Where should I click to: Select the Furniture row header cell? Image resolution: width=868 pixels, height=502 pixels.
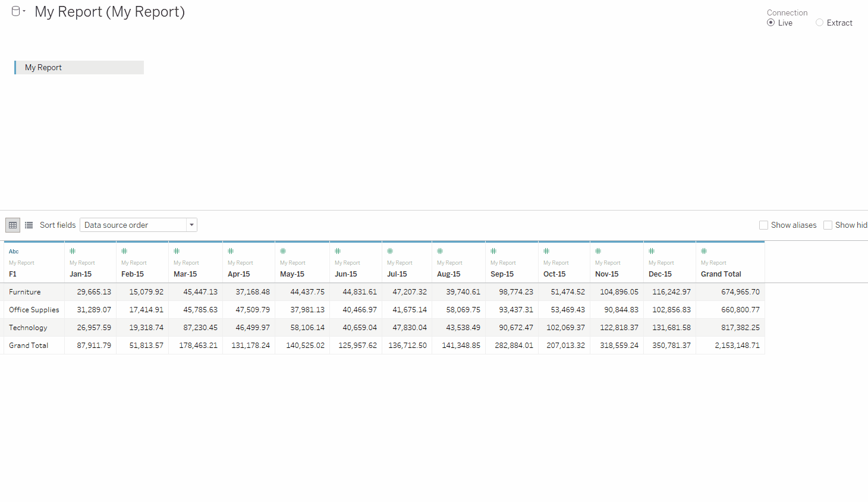pos(24,291)
